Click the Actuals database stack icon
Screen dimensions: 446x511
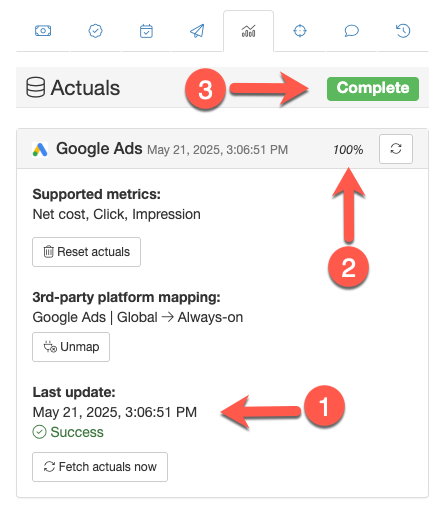pos(36,87)
